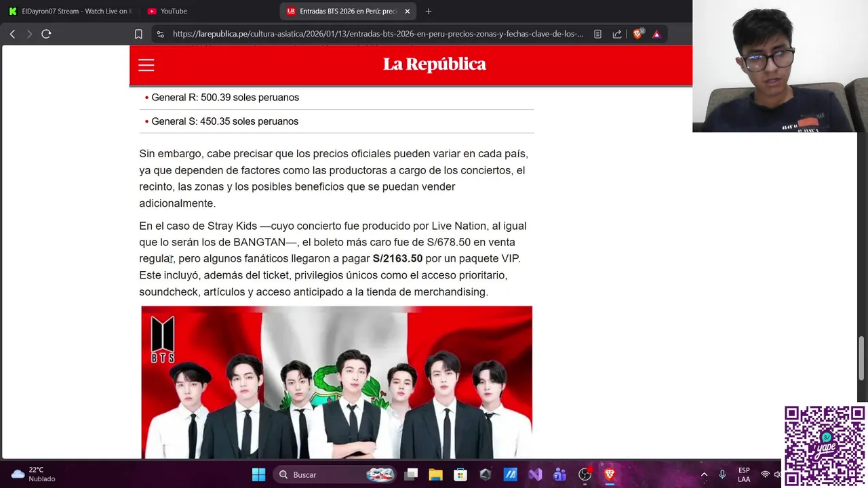Toggle reader mode icon in address bar

(x=597, y=34)
